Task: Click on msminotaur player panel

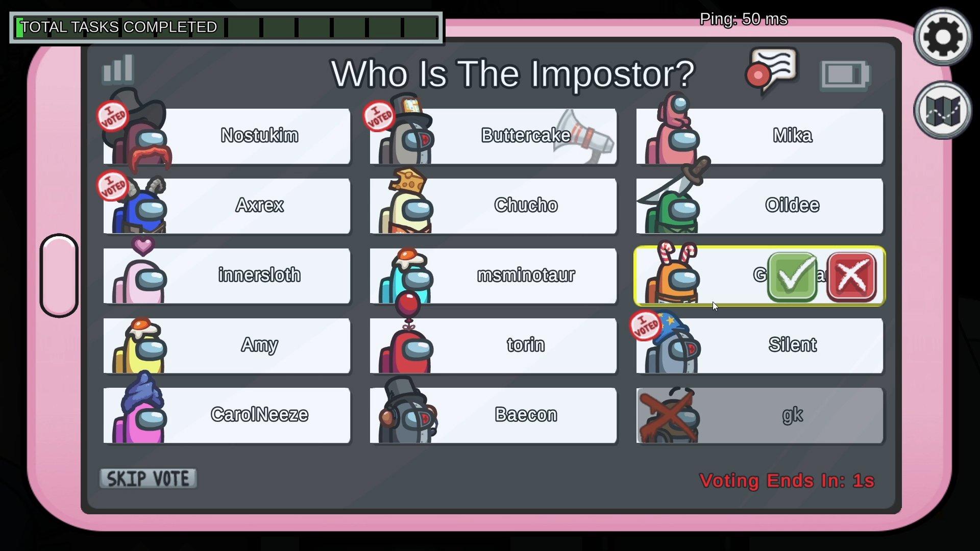Action: pyautogui.click(x=492, y=274)
